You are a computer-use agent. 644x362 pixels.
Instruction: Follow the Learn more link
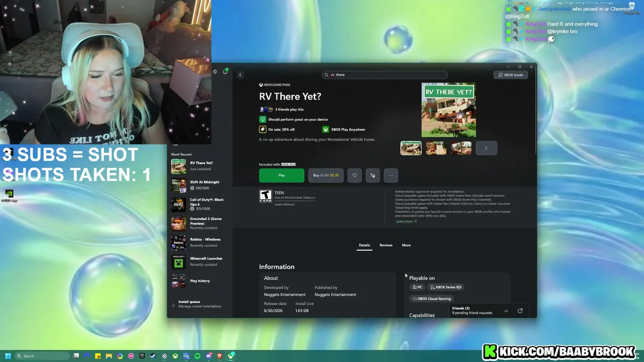click(x=404, y=221)
